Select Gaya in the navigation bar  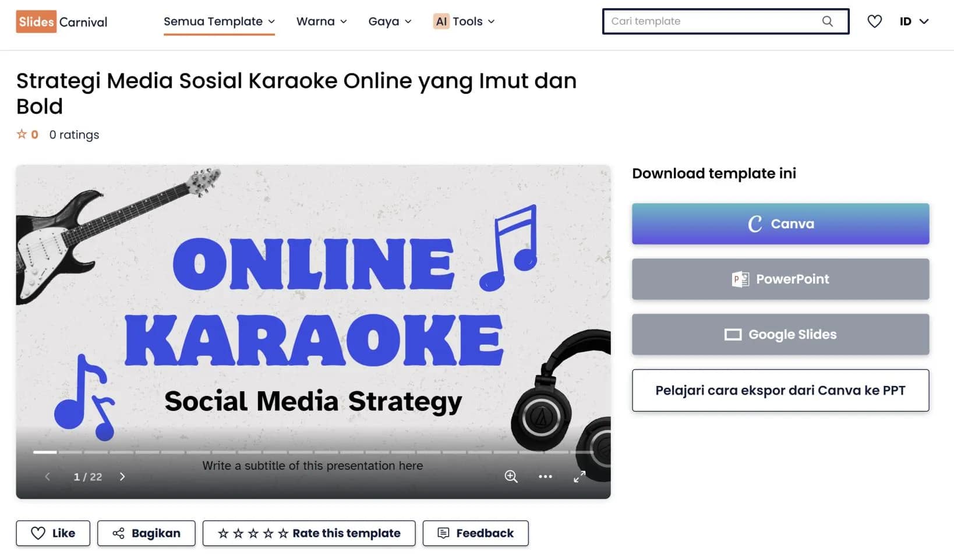pyautogui.click(x=389, y=21)
